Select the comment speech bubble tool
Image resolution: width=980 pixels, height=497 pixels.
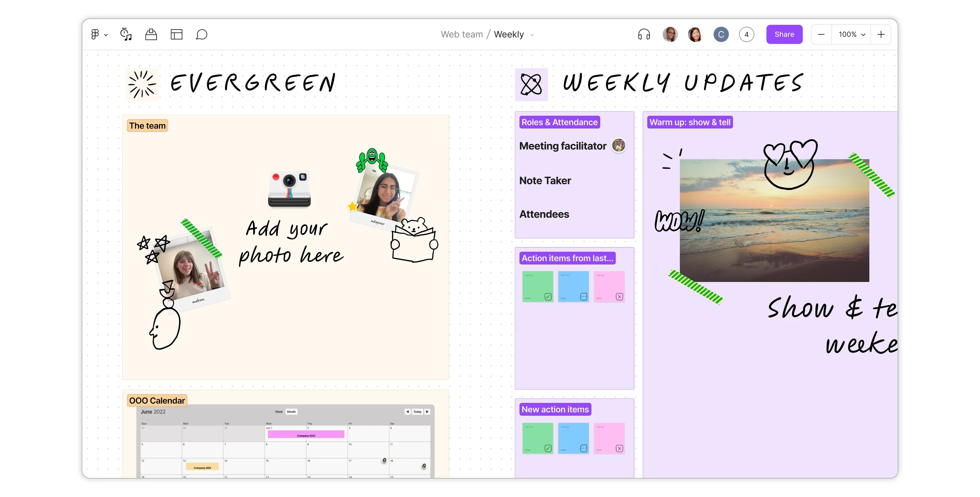coord(201,34)
